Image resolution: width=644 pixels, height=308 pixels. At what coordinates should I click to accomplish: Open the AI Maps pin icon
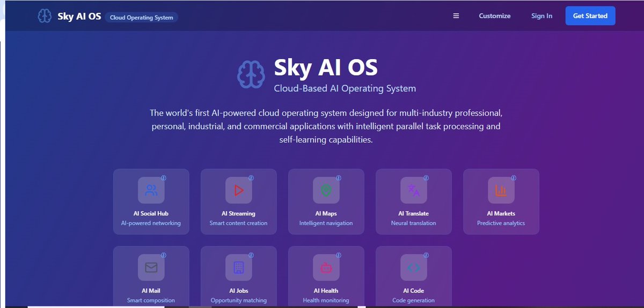[x=326, y=190]
